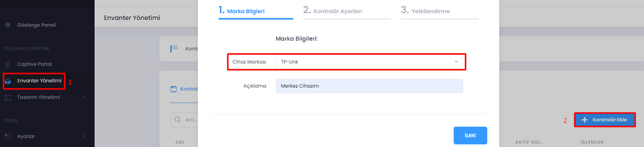Click the Açıklama field with Merkez Cihazım

pyautogui.click(x=369, y=86)
